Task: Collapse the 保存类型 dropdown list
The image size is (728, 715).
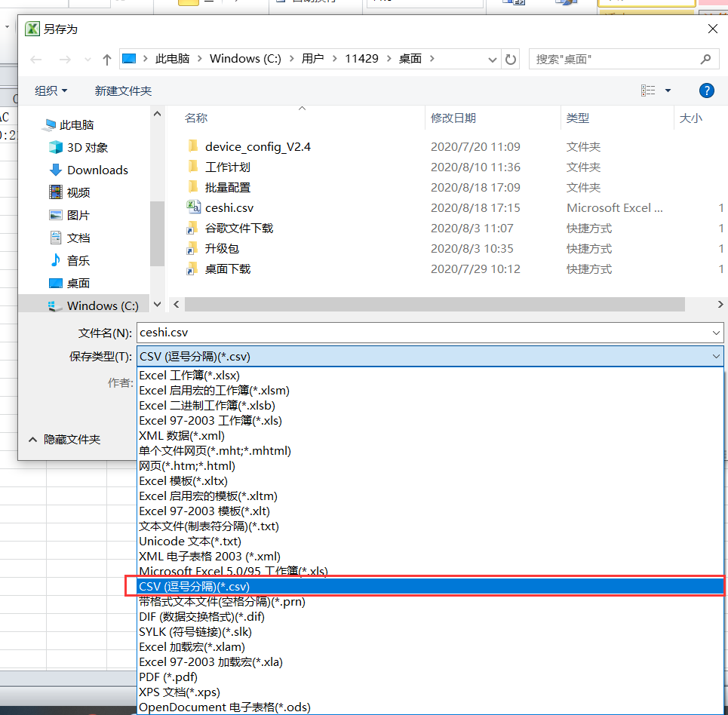Action: (x=715, y=357)
